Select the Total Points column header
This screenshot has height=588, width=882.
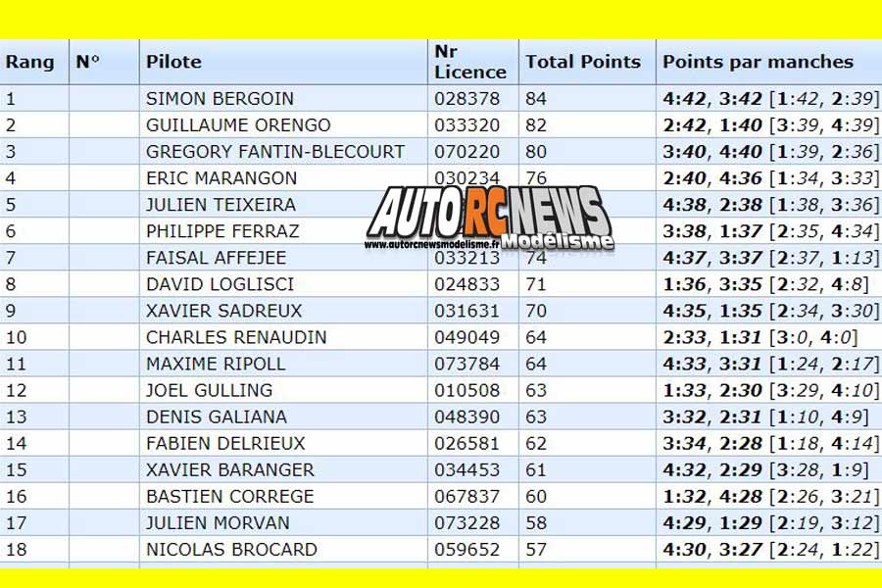(583, 62)
